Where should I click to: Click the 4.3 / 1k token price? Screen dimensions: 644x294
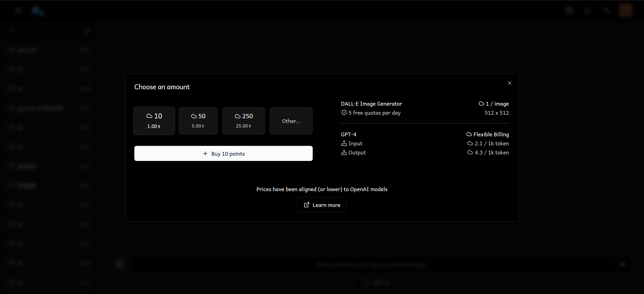click(x=492, y=152)
